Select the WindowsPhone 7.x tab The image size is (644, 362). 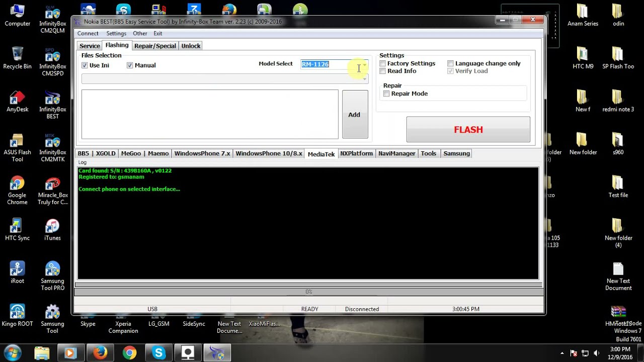tap(202, 153)
